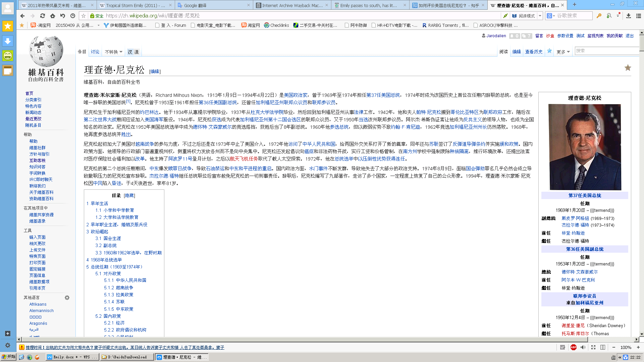Open the 不转换 language variant dropdown

[x=113, y=52]
